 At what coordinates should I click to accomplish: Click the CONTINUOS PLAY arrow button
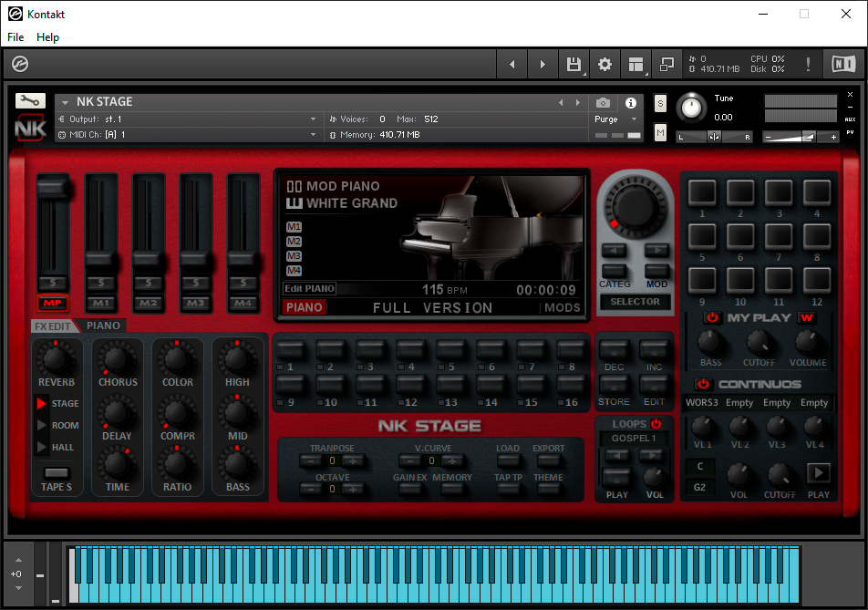pos(819,473)
